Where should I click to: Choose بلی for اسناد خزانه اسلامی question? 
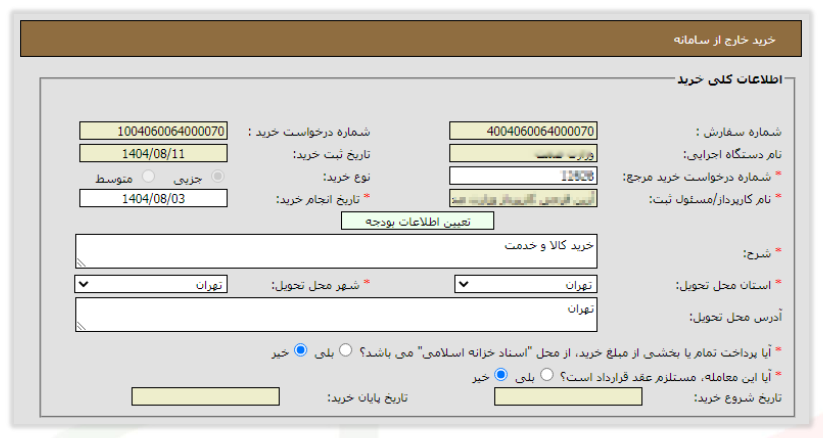pos(345,350)
